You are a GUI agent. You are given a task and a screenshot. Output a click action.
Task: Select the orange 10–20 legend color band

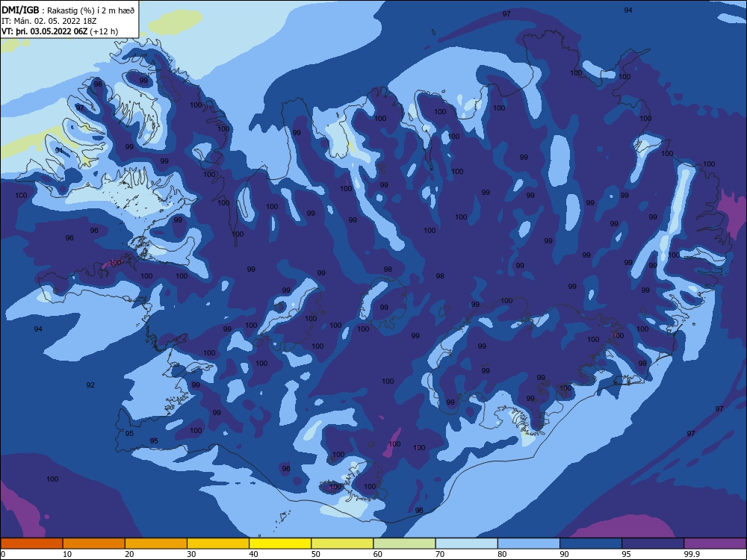(94, 544)
